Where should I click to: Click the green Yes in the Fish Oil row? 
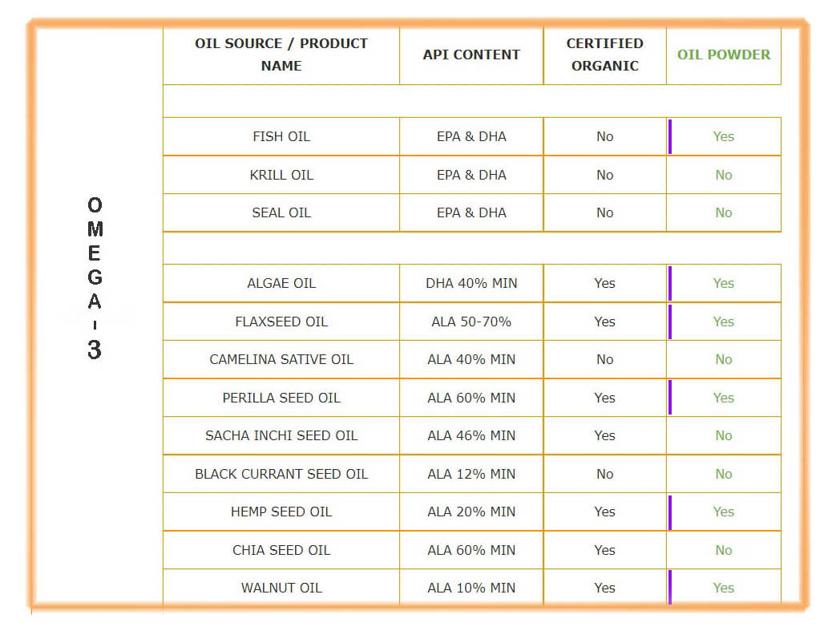coord(723,136)
